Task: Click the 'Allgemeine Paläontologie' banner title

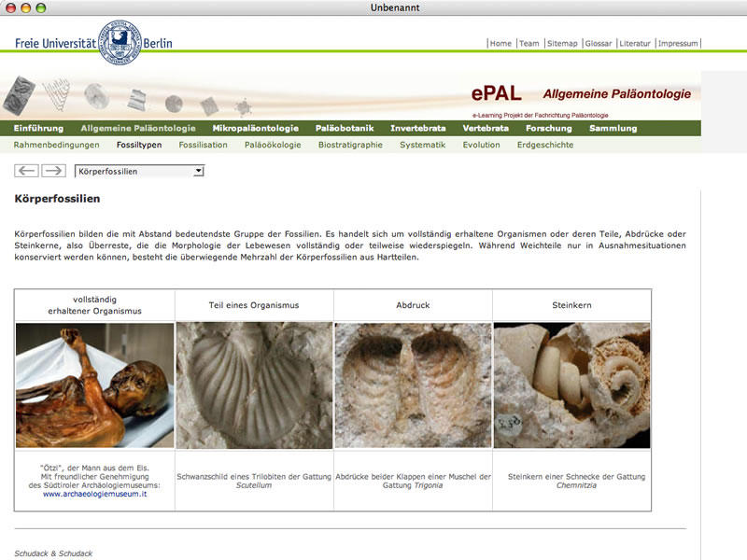Action: click(617, 94)
